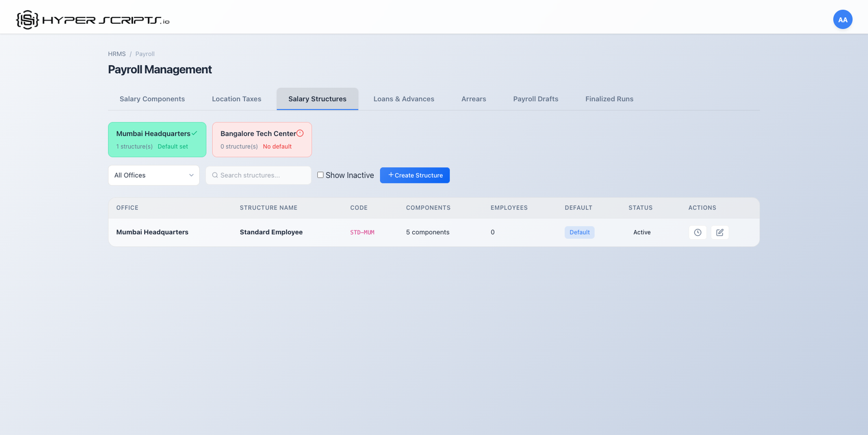The width and height of the screenshot is (868, 435).
Task: View the Finalized Runs tab
Action: 609,99
